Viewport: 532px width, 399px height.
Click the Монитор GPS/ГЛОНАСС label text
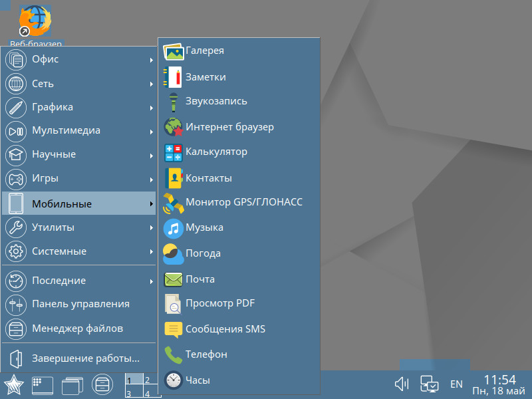click(x=244, y=202)
